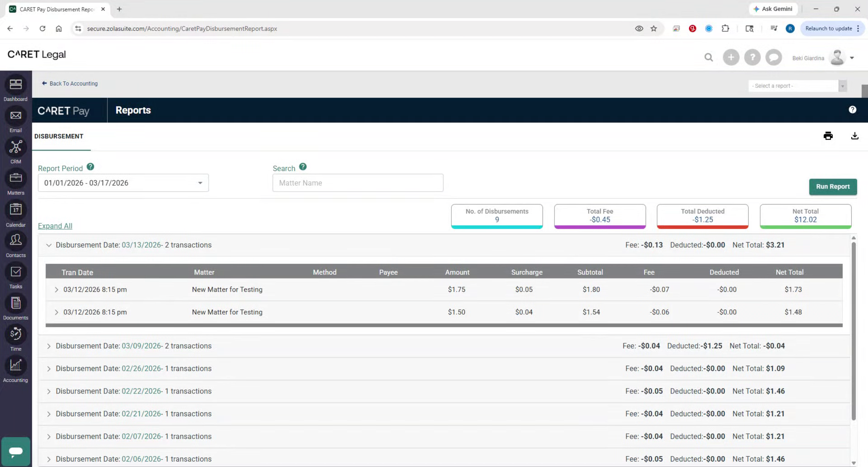Collapse the 03/13/2026 disbursement group
The width and height of the screenshot is (868, 467).
49,245
